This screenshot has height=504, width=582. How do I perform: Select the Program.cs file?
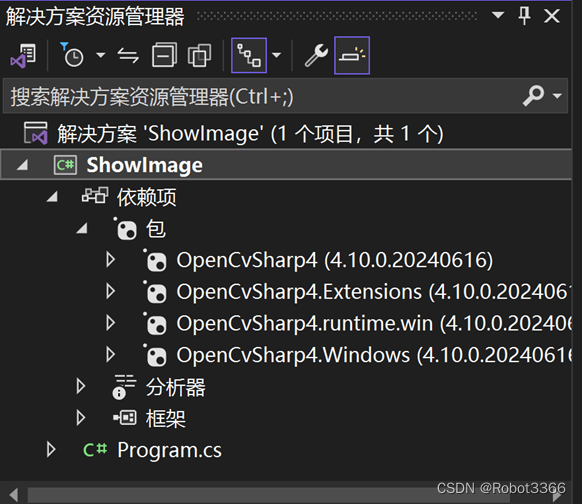(169, 451)
